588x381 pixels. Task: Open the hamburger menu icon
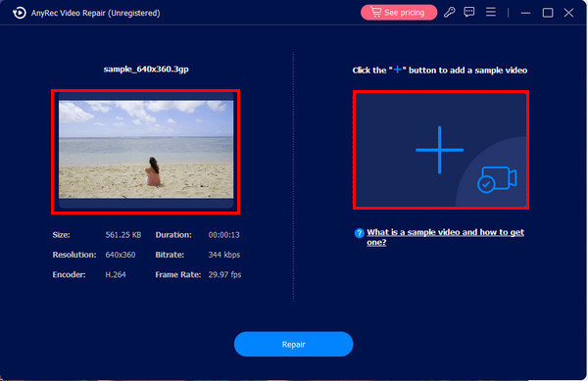pyautogui.click(x=491, y=12)
